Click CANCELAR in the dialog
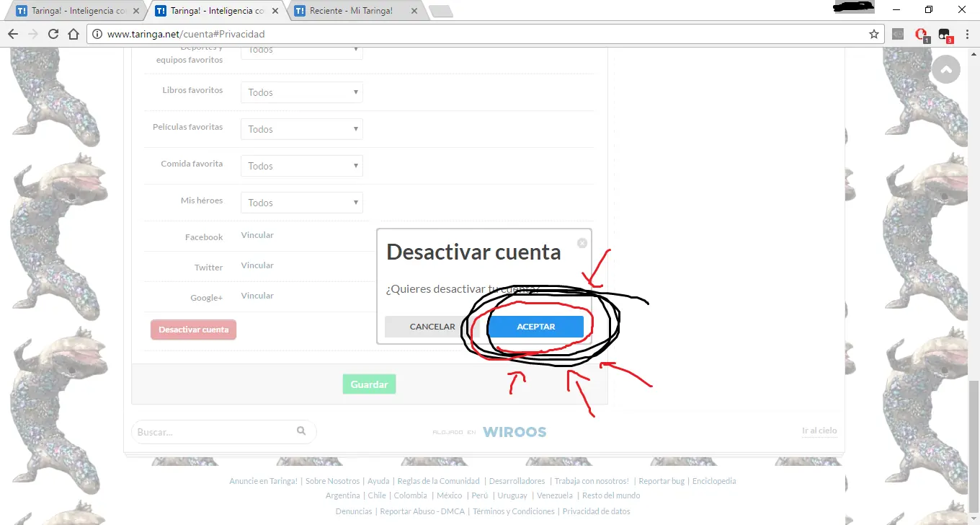The image size is (980, 525). (432, 327)
